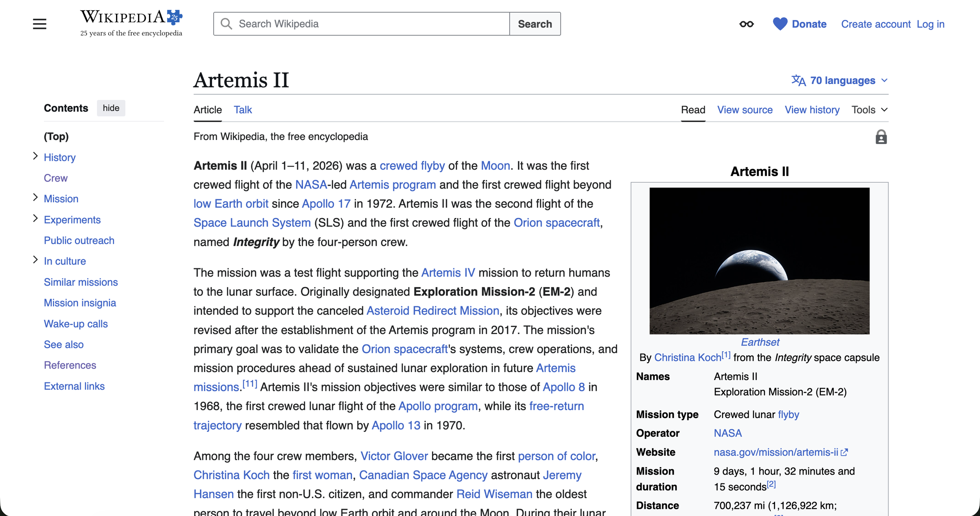Open the Artemis program link
Screen dimensions: 980x516
pyautogui.click(x=392, y=185)
